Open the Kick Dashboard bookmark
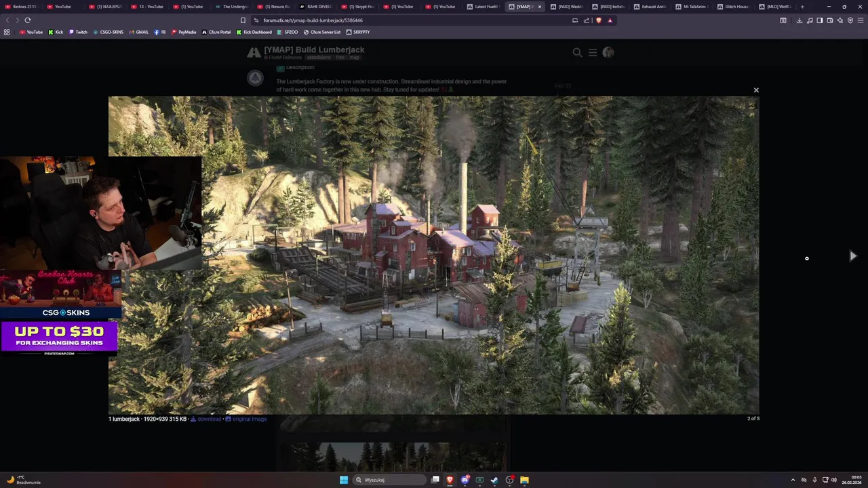 pyautogui.click(x=254, y=32)
